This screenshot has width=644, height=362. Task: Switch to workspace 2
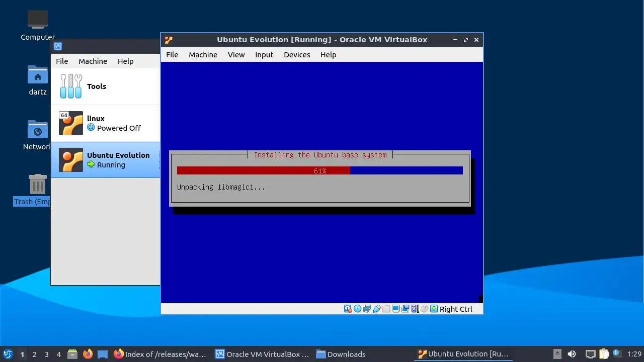[x=35, y=354]
